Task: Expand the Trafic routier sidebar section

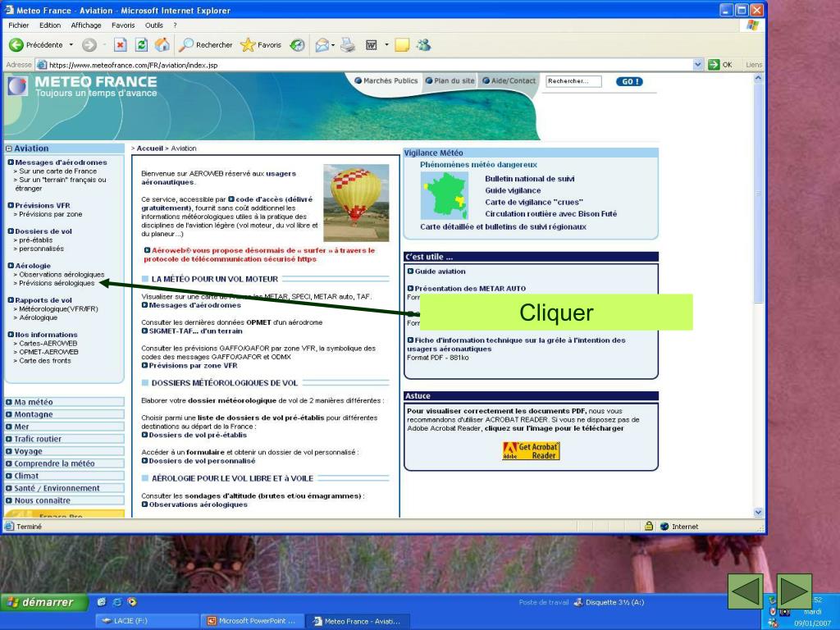Action: coord(64,439)
